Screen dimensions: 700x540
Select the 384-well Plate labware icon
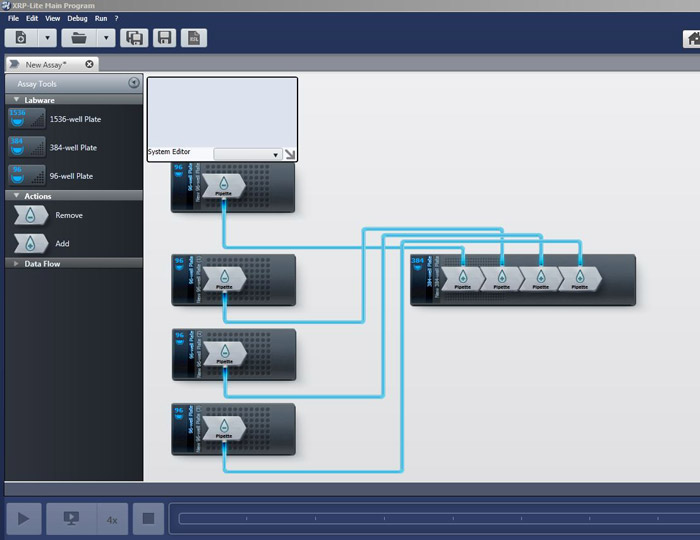(x=27, y=147)
